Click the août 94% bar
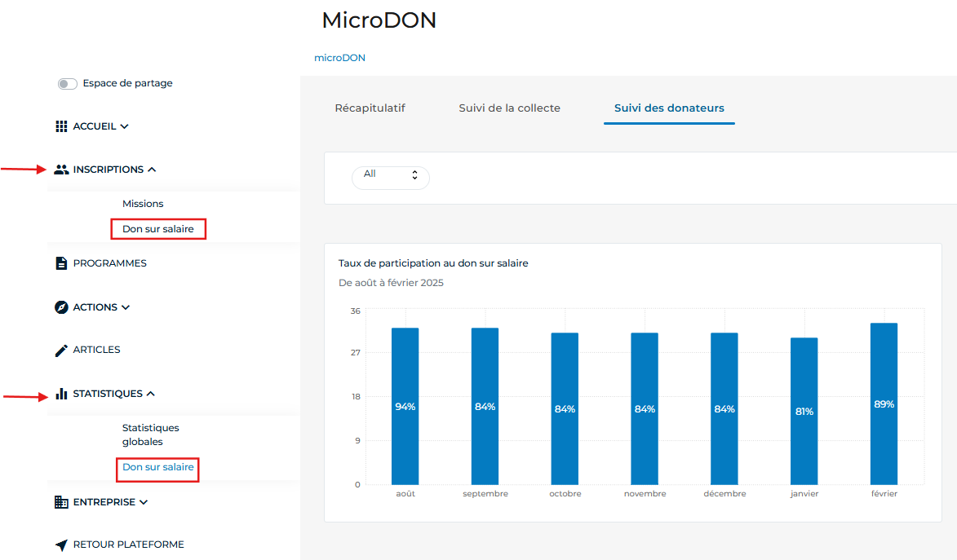The width and height of the screenshot is (957, 560). pyautogui.click(x=405, y=406)
